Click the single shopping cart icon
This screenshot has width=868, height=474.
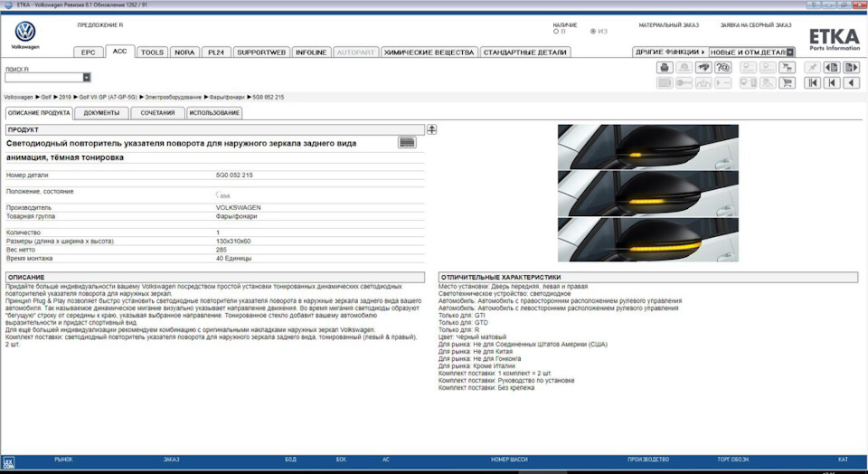coord(787,83)
